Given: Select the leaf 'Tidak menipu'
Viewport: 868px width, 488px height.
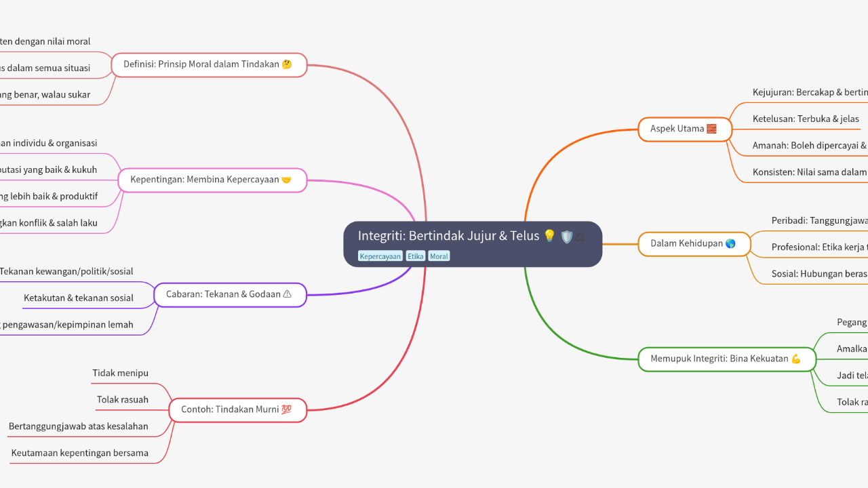Looking at the screenshot, I should coord(121,373).
